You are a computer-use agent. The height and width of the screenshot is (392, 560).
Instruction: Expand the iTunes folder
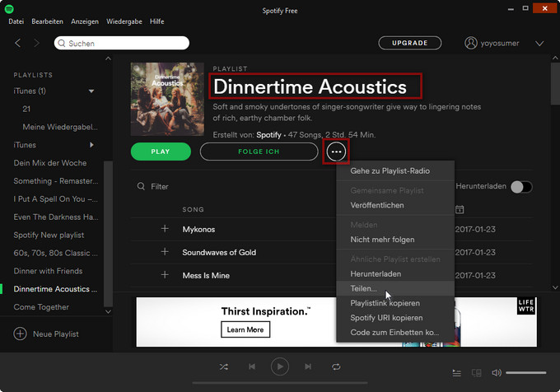point(91,145)
